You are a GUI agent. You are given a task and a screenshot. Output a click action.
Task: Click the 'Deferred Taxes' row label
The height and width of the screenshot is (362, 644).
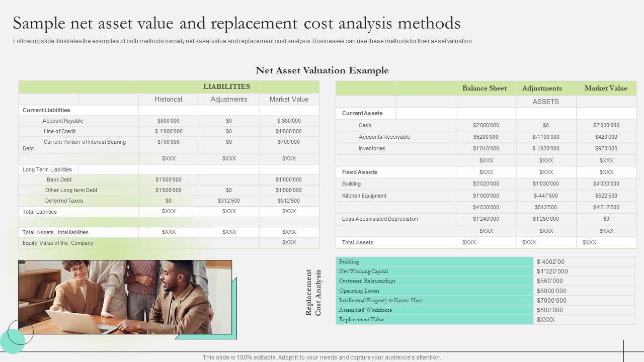pos(64,201)
